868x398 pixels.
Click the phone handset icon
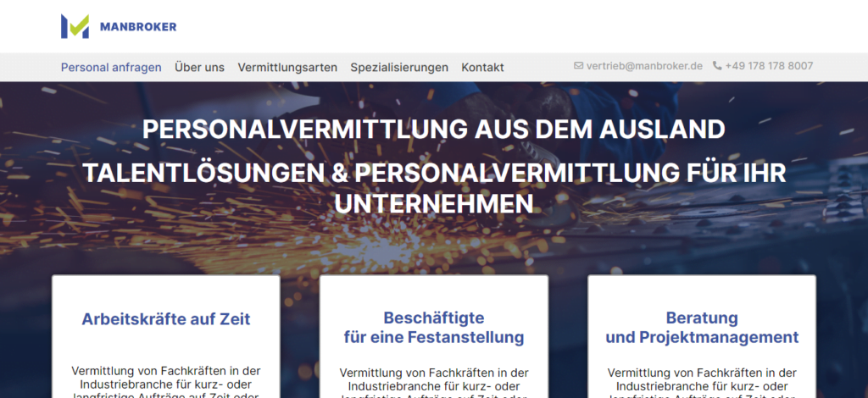717,66
